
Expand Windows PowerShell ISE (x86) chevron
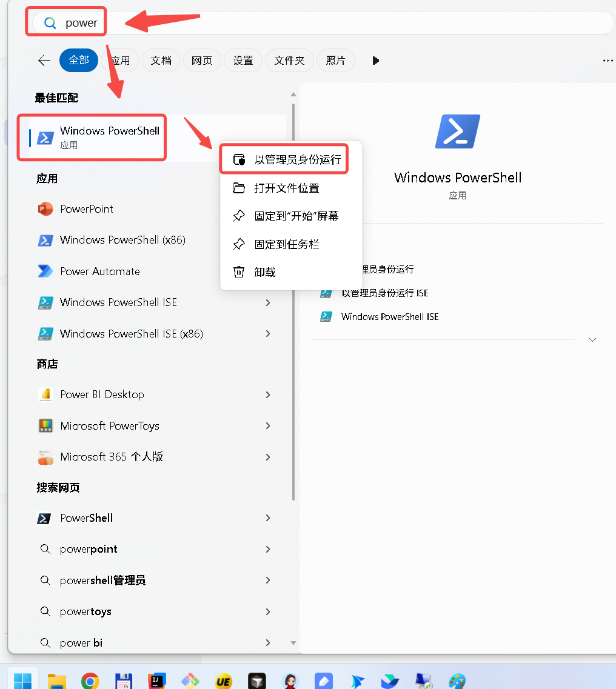tap(268, 333)
